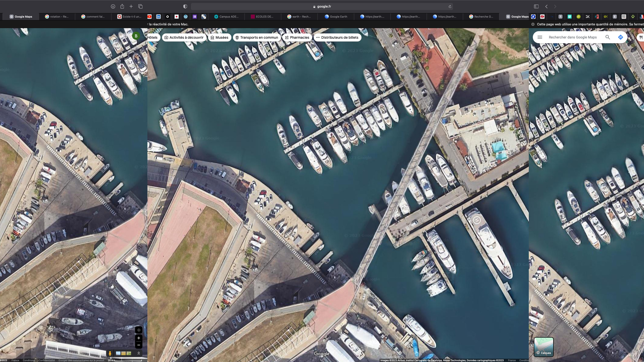Switch to the comment fai... tab
This screenshot has width=644, height=362.
(x=93, y=17)
